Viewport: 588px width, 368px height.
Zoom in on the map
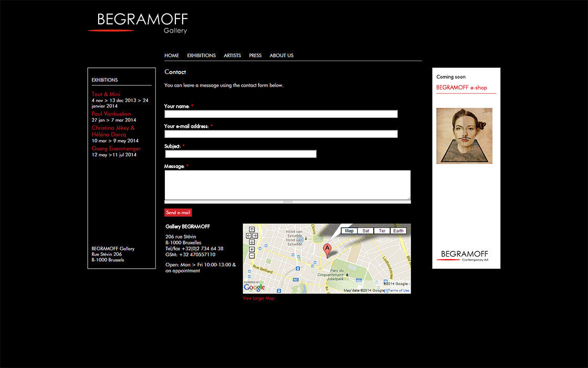click(251, 249)
